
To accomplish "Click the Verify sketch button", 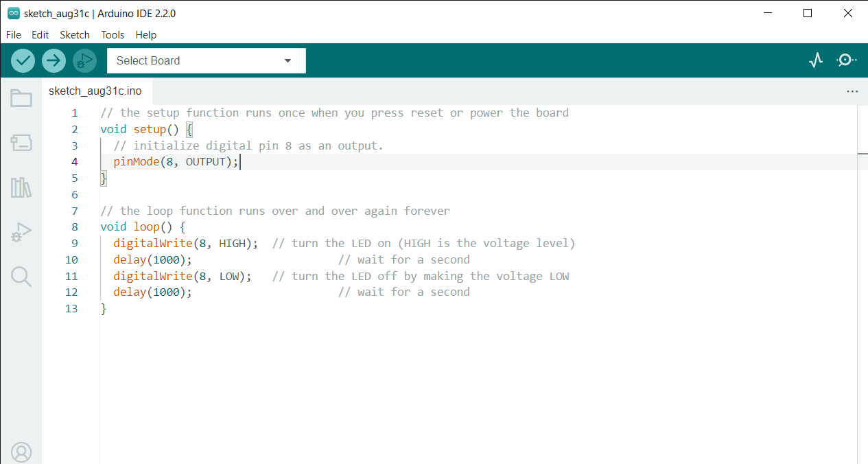I will pyautogui.click(x=23, y=60).
